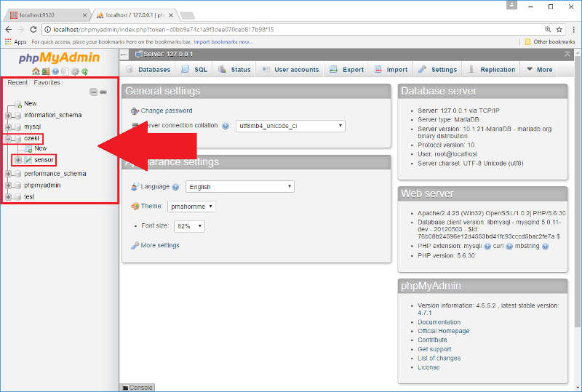
Task: Open the Font size dropdown showing 82%
Action: point(189,226)
